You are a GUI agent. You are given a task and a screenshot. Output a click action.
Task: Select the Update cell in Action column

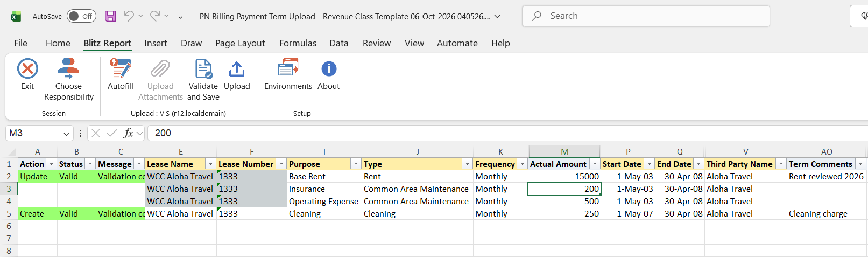38,177
